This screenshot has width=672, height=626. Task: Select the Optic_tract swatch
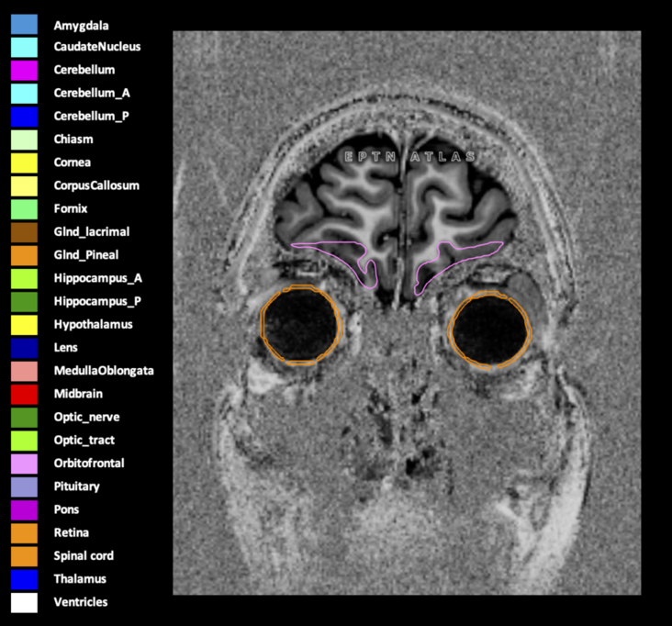pos(24,441)
